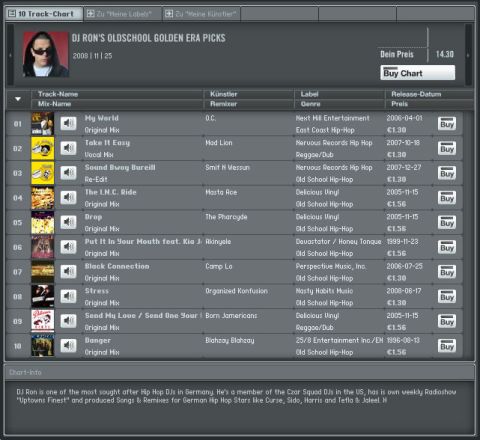
Task: Go to next chart with right arrow
Action: coord(468,55)
